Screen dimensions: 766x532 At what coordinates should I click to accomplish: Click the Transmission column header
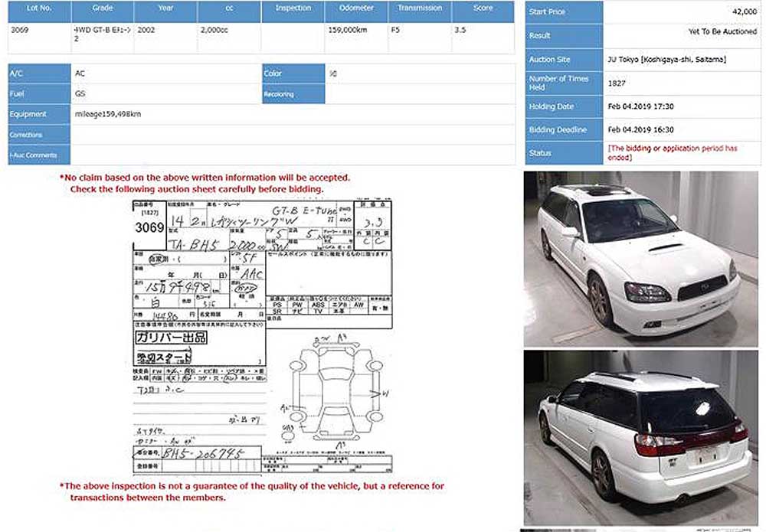(x=420, y=11)
